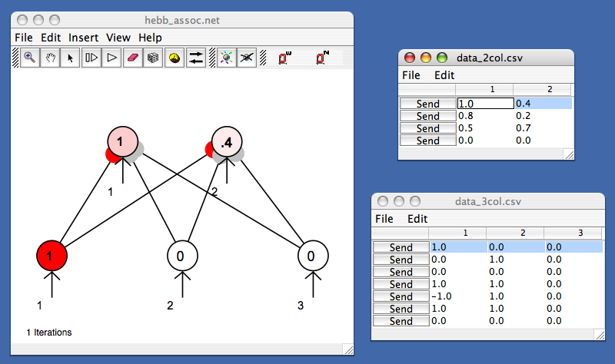This screenshot has width=615, height=364.
Task: Select the arrow selection tool
Action: (71, 58)
